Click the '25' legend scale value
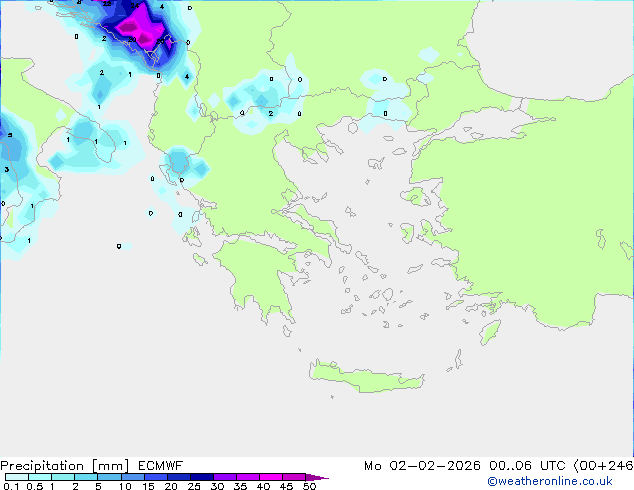The image size is (634, 490). 194,486
